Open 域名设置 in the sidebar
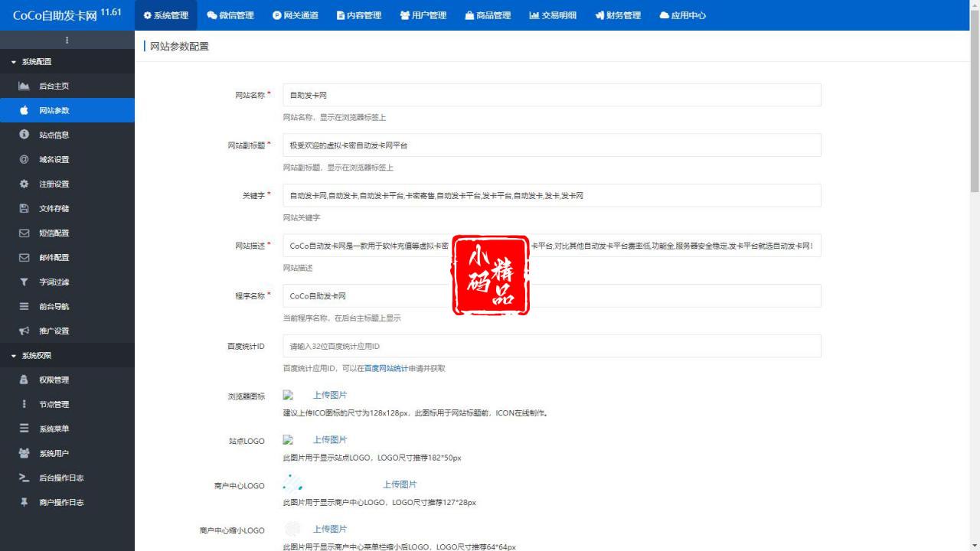 (x=67, y=159)
